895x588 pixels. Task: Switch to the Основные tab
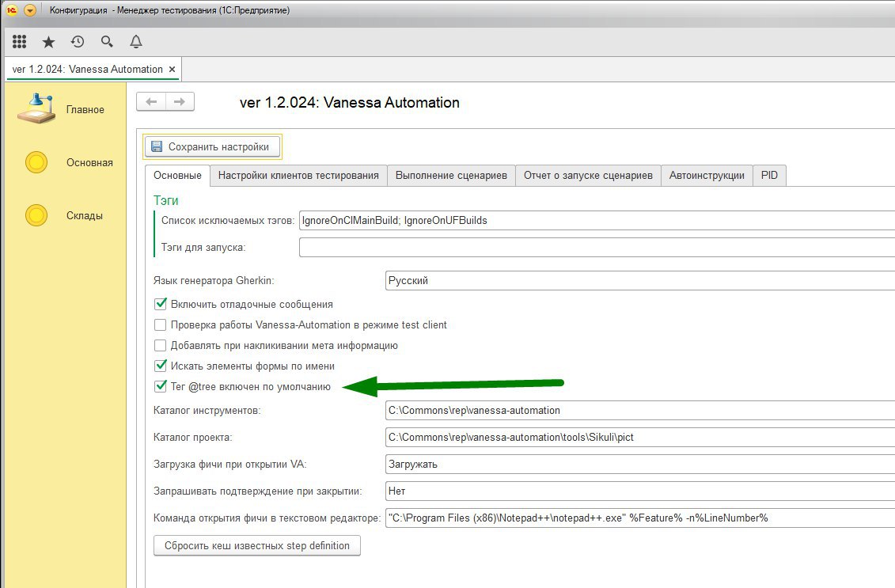[177, 175]
